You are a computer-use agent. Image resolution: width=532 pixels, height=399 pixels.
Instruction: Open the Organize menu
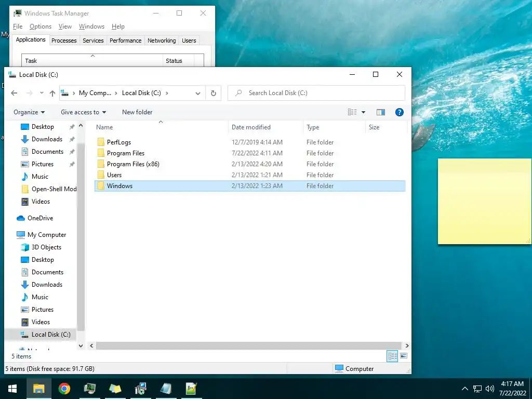click(x=29, y=112)
